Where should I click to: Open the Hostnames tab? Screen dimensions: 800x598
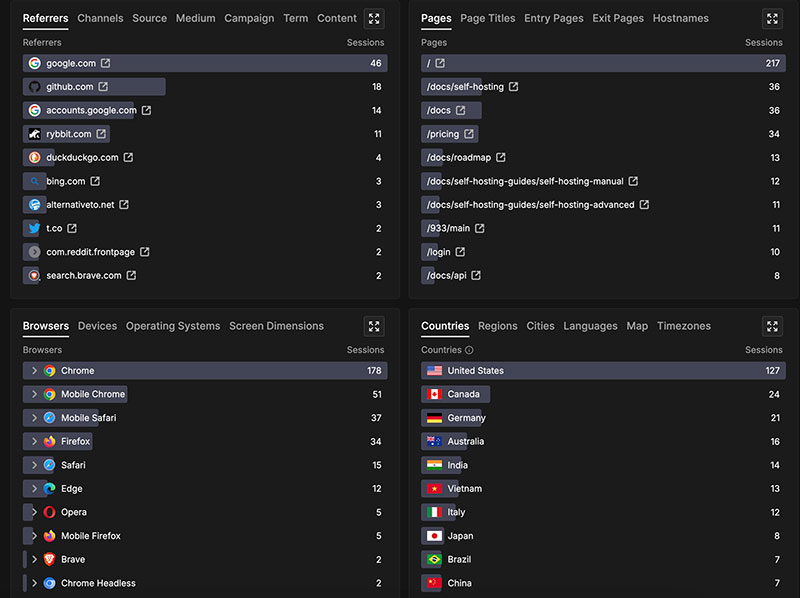(681, 18)
